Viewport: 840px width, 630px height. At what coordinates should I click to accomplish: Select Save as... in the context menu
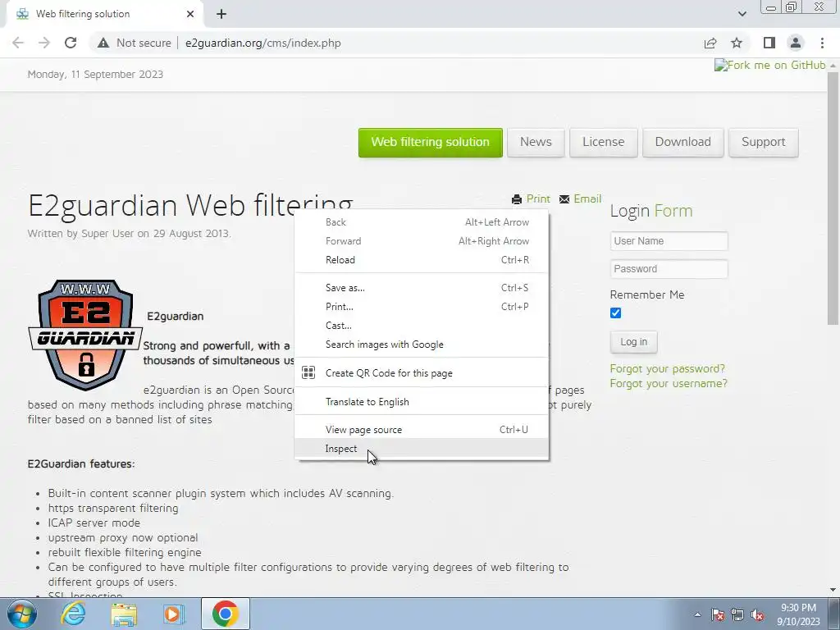tap(422, 288)
